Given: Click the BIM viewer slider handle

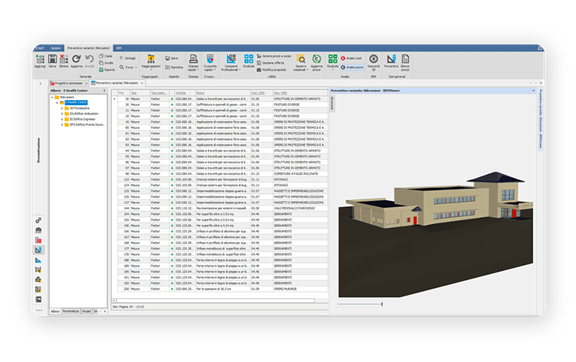Looking at the screenshot, I should point(382,304).
